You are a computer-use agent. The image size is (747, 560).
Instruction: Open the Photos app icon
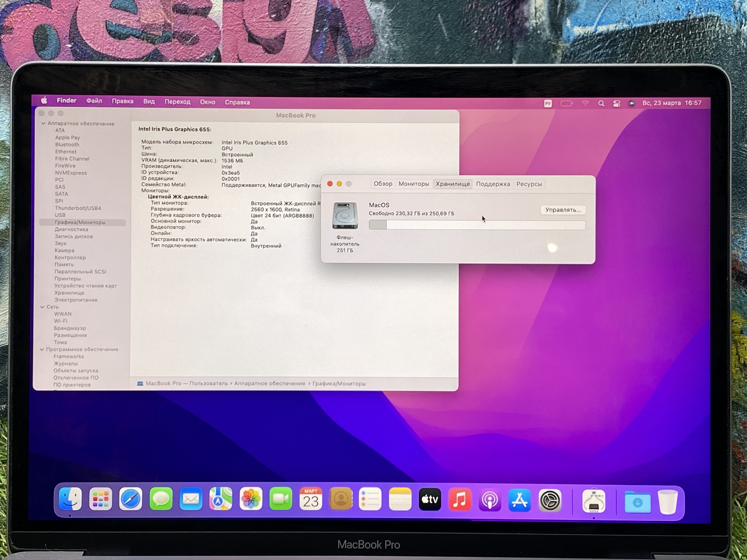pyautogui.click(x=251, y=499)
